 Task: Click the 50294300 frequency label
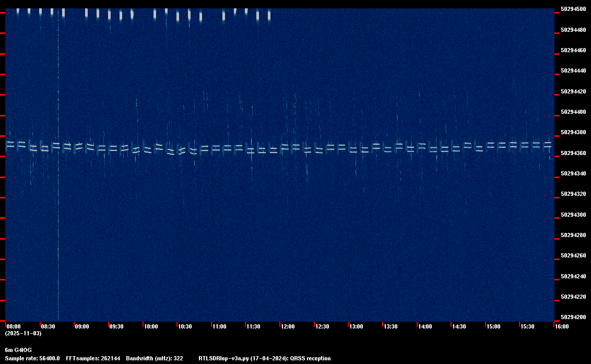tap(573, 215)
